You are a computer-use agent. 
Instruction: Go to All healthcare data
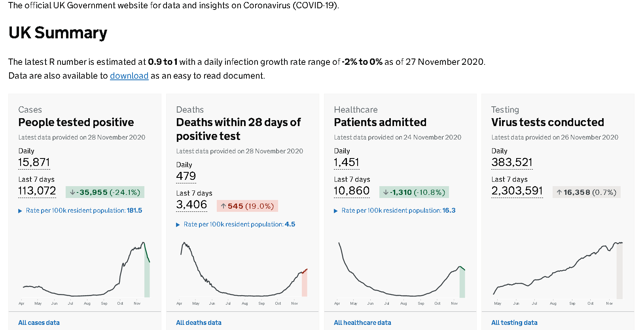(x=362, y=322)
